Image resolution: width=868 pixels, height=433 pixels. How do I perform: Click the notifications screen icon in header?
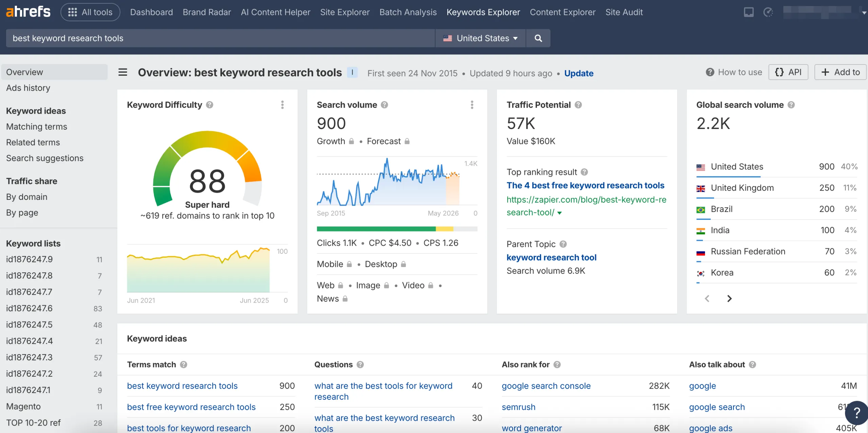tap(748, 12)
